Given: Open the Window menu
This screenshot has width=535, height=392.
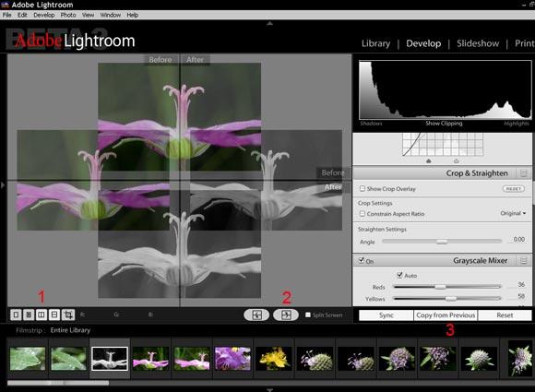Looking at the screenshot, I should (x=110, y=15).
